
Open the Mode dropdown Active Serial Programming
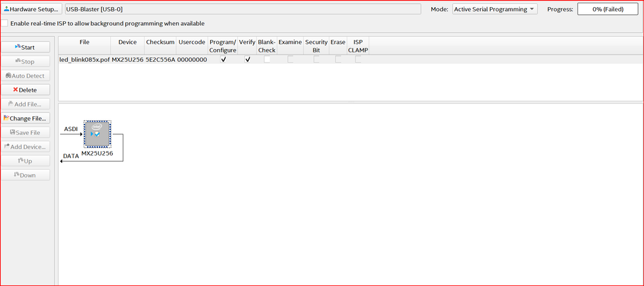[495, 9]
